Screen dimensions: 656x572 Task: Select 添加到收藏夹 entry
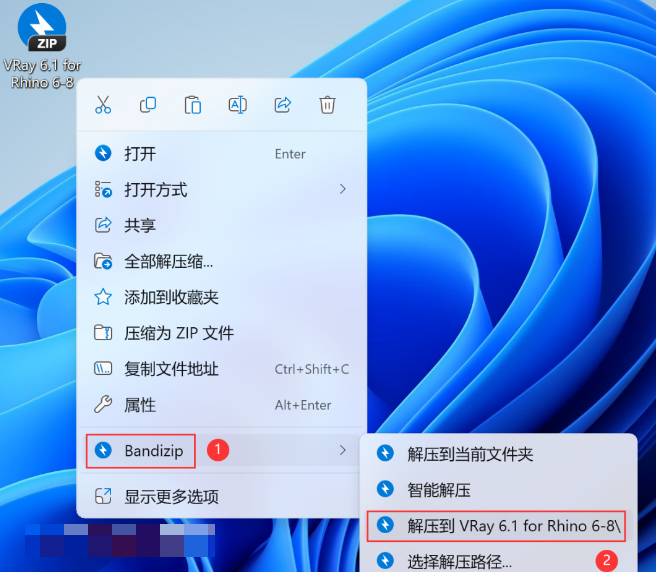pyautogui.click(x=222, y=298)
